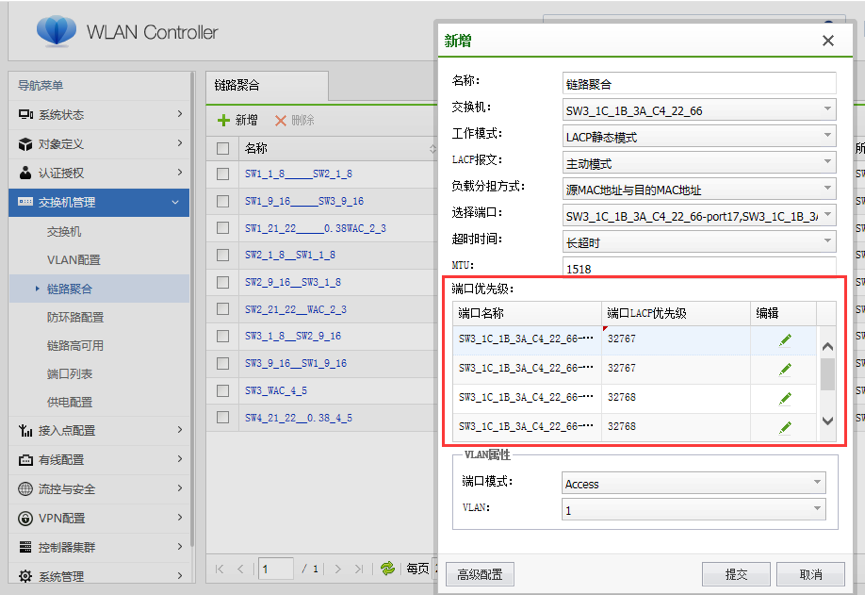The height and width of the screenshot is (595, 865).
Task: Click the 提交 button
Action: tap(736, 574)
